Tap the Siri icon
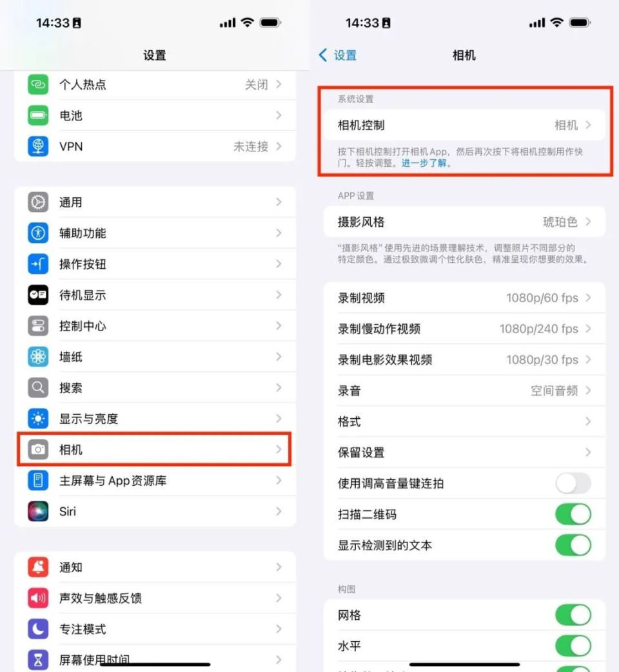Screen dimensions: 619x672 pos(38,512)
